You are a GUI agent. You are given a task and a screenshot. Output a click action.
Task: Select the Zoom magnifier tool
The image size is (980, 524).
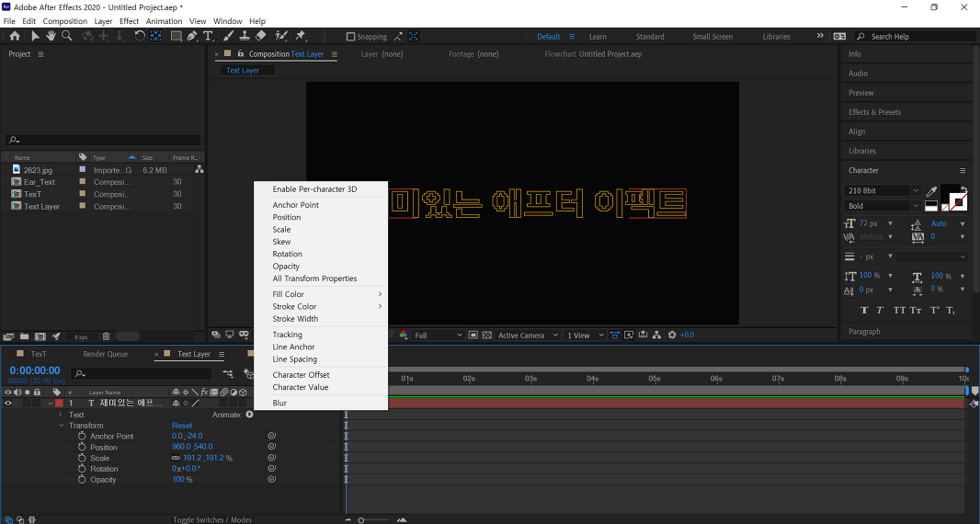tap(66, 36)
